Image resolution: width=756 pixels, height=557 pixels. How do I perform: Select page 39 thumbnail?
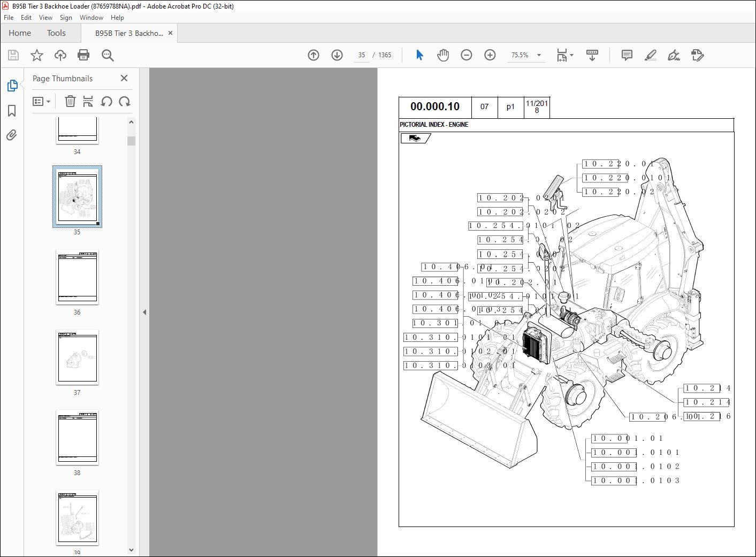coord(77,517)
